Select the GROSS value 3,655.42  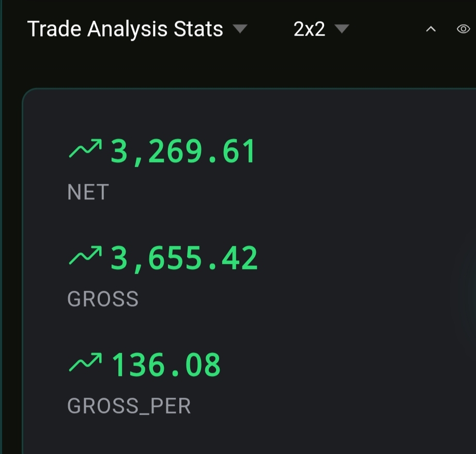point(184,259)
